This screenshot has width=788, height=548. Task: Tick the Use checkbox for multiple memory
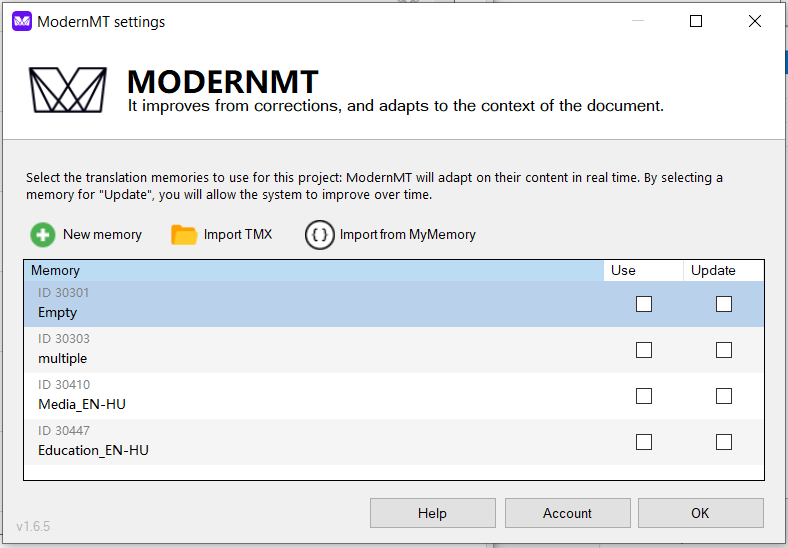click(644, 350)
